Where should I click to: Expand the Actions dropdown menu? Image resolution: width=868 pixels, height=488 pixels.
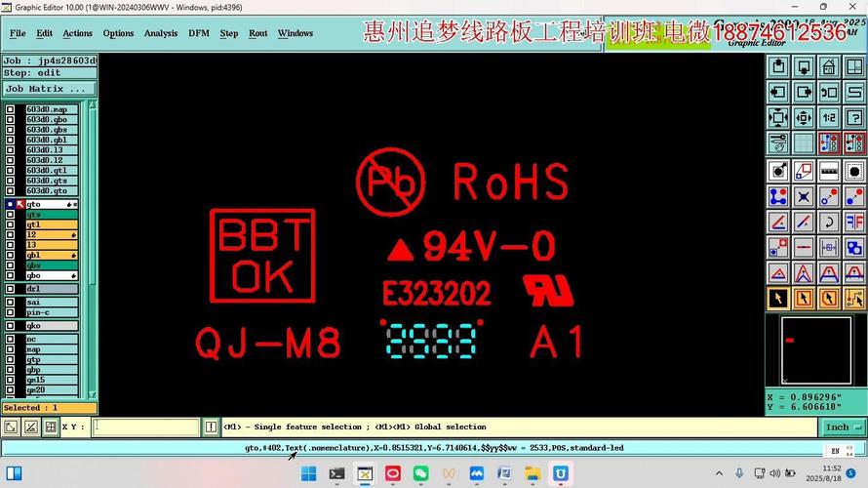(77, 33)
